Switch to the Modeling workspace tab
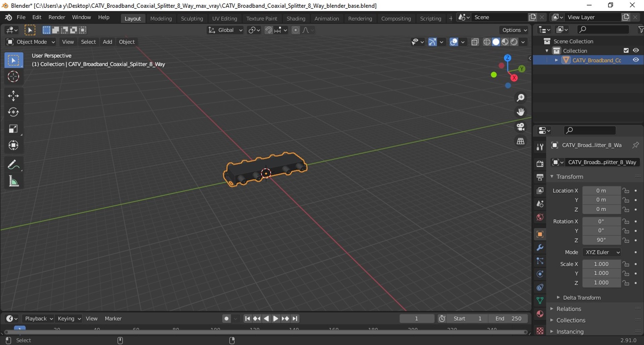Screen dimensions: 644x345 [x=161, y=18]
